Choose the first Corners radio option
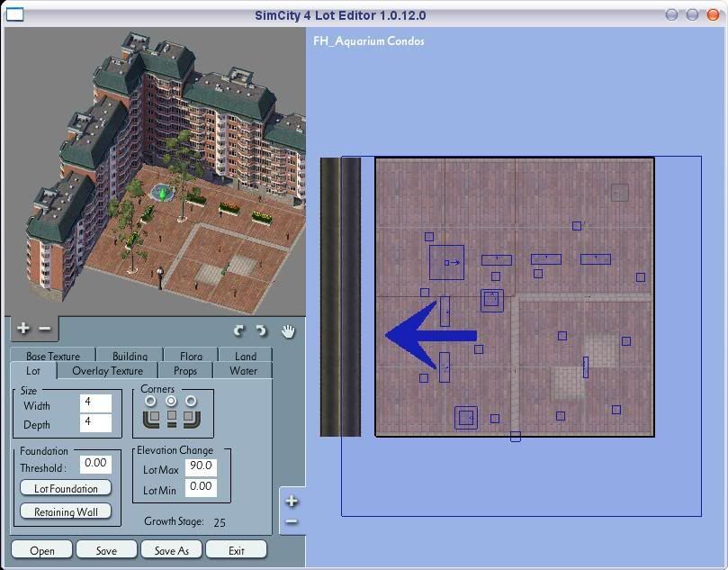Screen dimensions: 728x570 [x=150, y=401]
